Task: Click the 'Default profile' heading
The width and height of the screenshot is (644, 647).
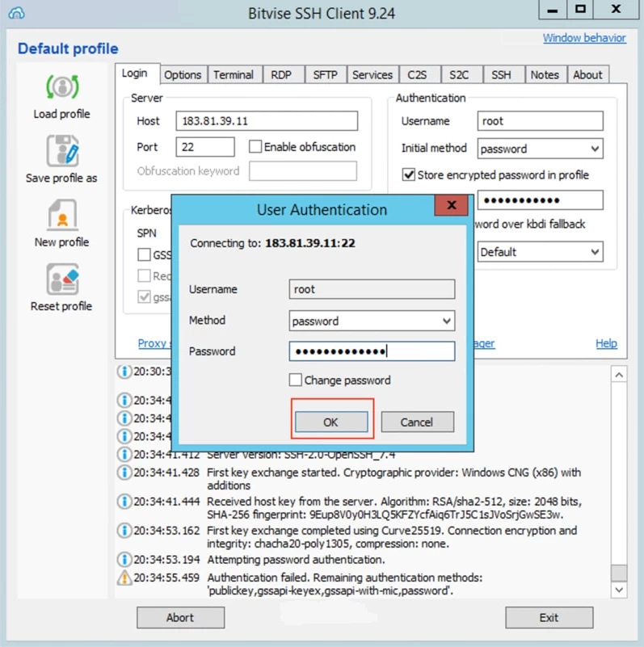Action: tap(68, 48)
